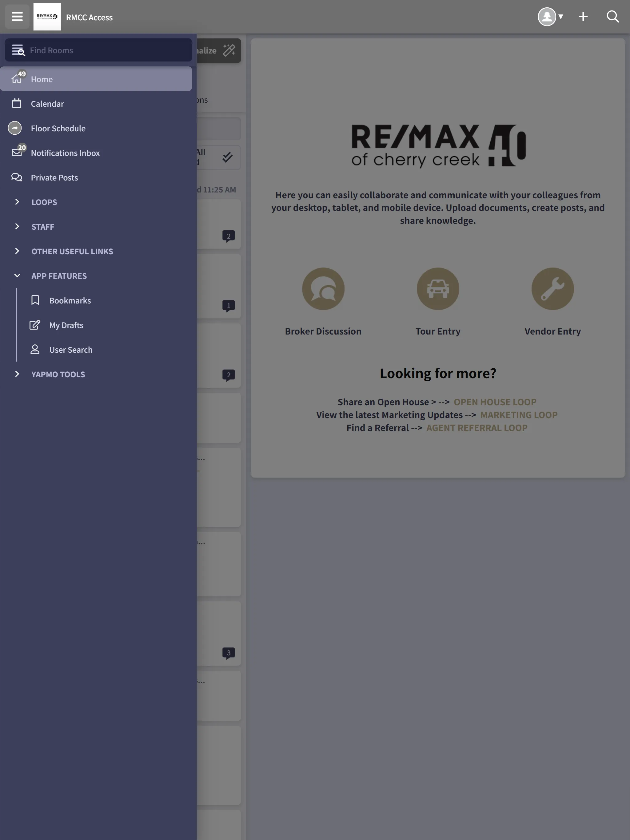Open Broker Discussion chat icon
The image size is (630, 840).
[323, 289]
